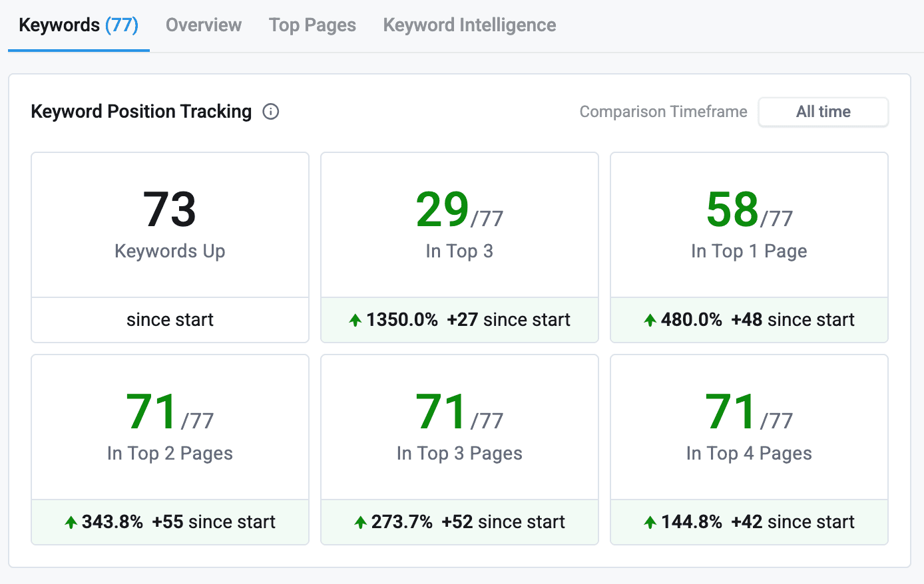This screenshot has height=584, width=924.
Task: Open the Top Pages tab
Action: coord(312,25)
